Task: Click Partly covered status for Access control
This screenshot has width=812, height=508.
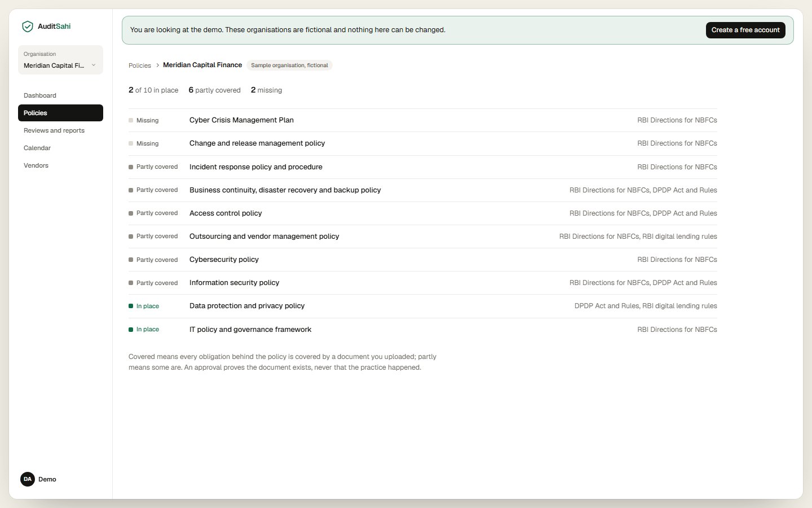Action: pyautogui.click(x=153, y=213)
